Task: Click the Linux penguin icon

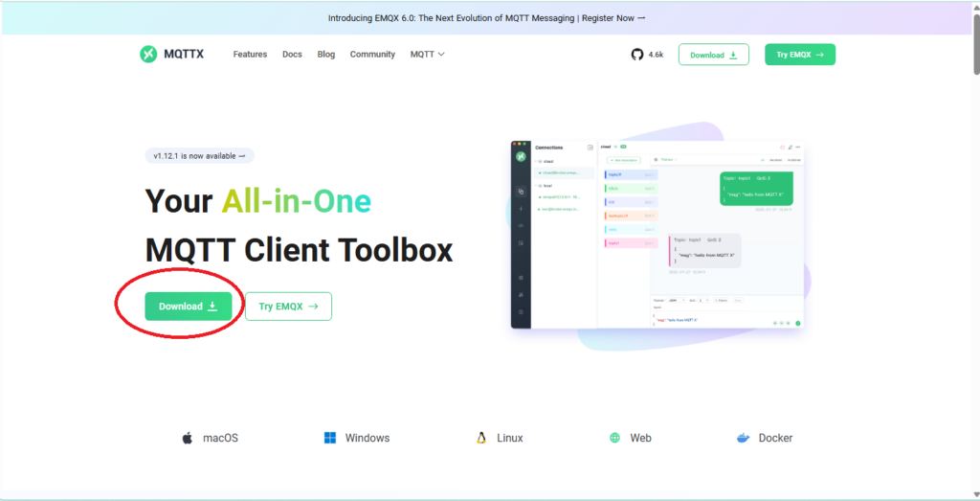Action: [482, 438]
